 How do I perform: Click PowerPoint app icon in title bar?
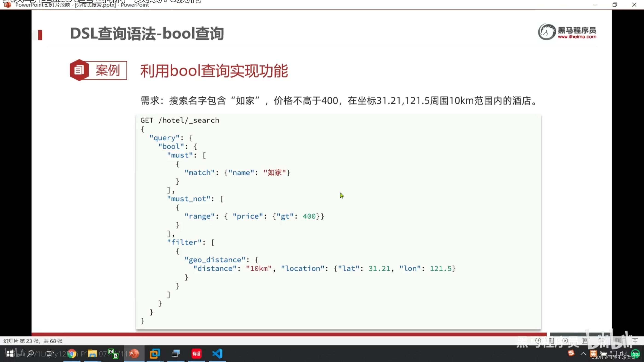pyautogui.click(x=8, y=5)
